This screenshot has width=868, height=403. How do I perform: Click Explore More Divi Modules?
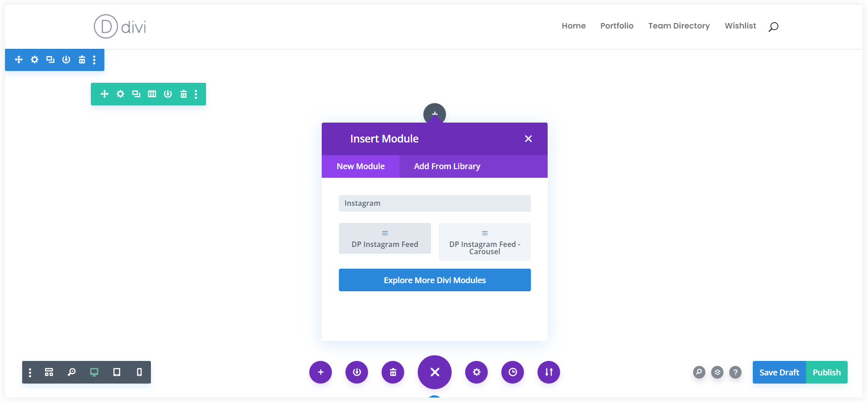pyautogui.click(x=435, y=280)
